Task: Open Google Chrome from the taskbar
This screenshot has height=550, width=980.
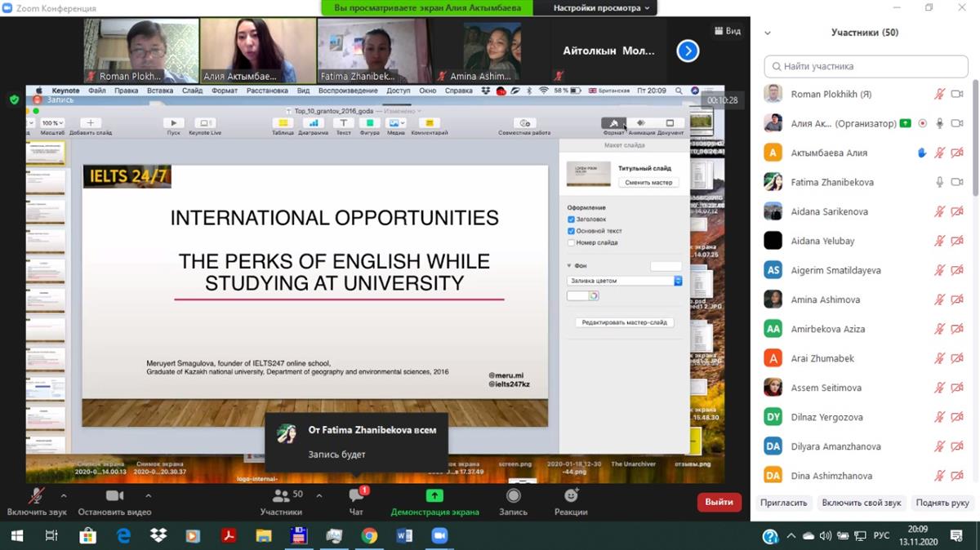Action: (x=369, y=536)
